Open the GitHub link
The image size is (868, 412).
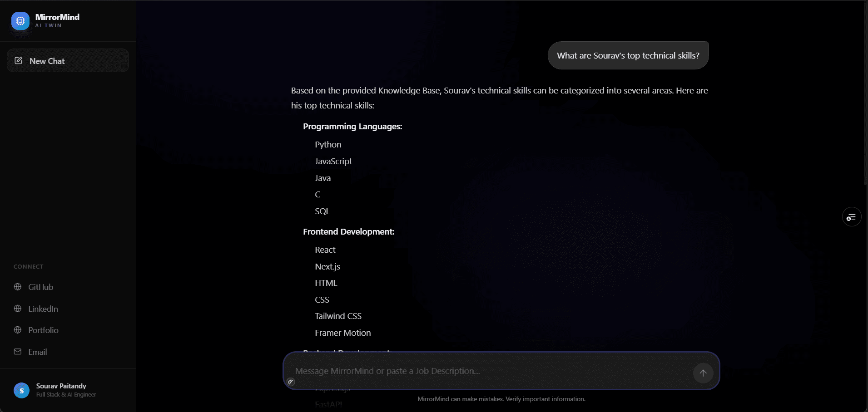[x=41, y=287]
